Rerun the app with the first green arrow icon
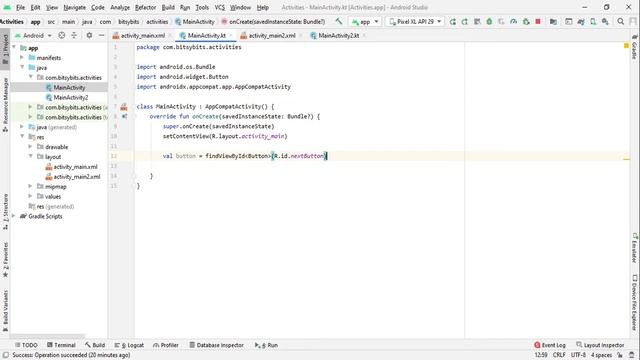Image resolution: width=640 pixels, height=360 pixels. coord(453,22)
